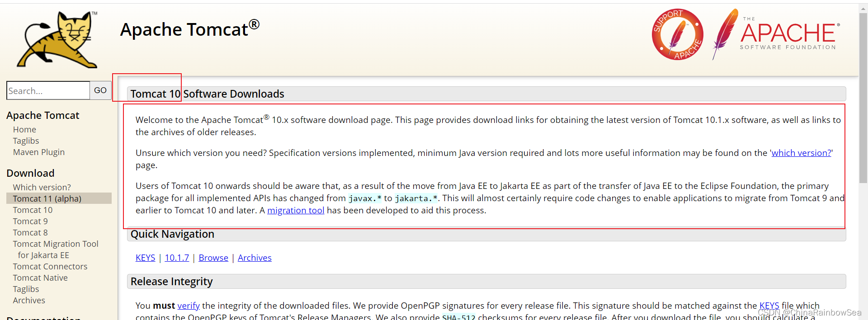Follow the verify link in Release Integrity
The height and width of the screenshot is (320, 868).
coord(189,306)
